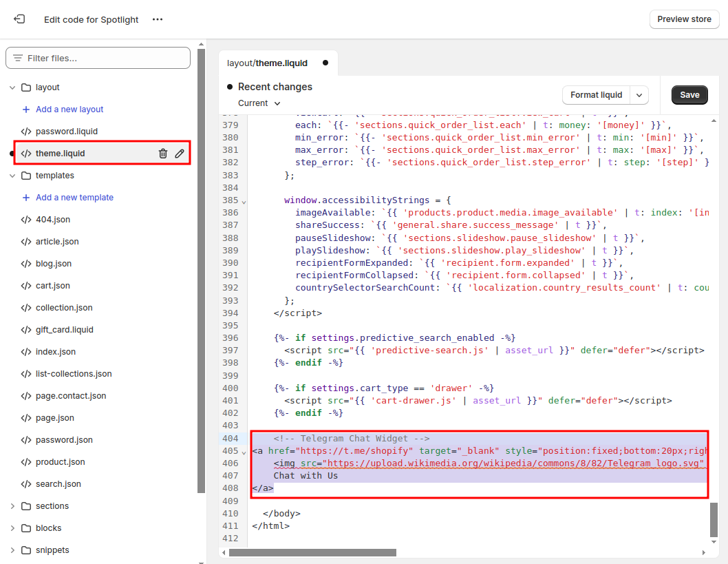Click the Preview store button

(x=684, y=19)
